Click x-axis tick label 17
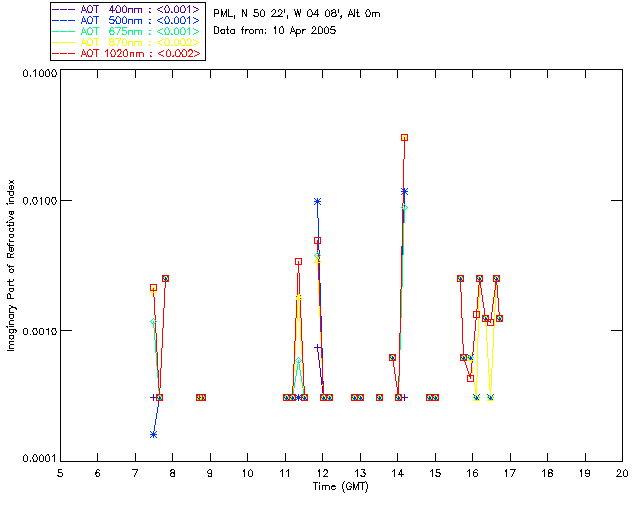This screenshot has height=512, width=640. click(x=510, y=473)
